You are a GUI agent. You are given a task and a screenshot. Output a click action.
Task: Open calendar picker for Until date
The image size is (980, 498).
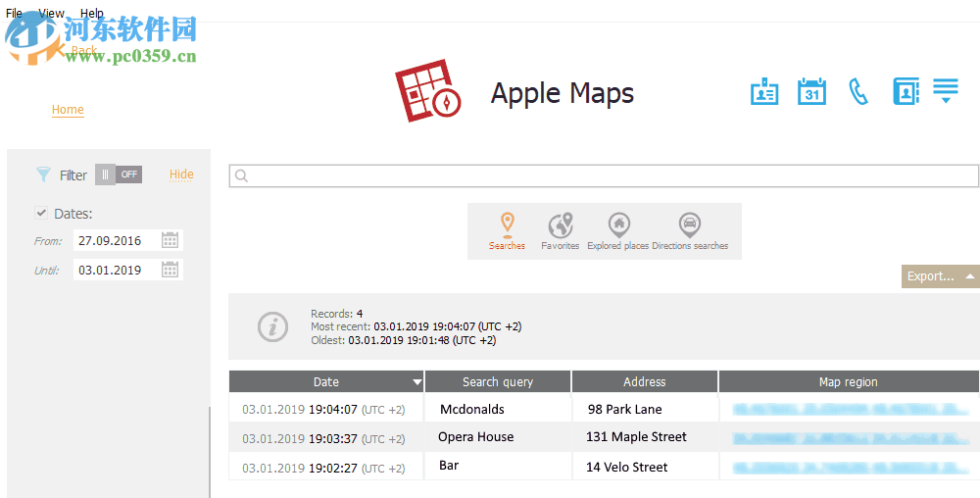click(170, 270)
